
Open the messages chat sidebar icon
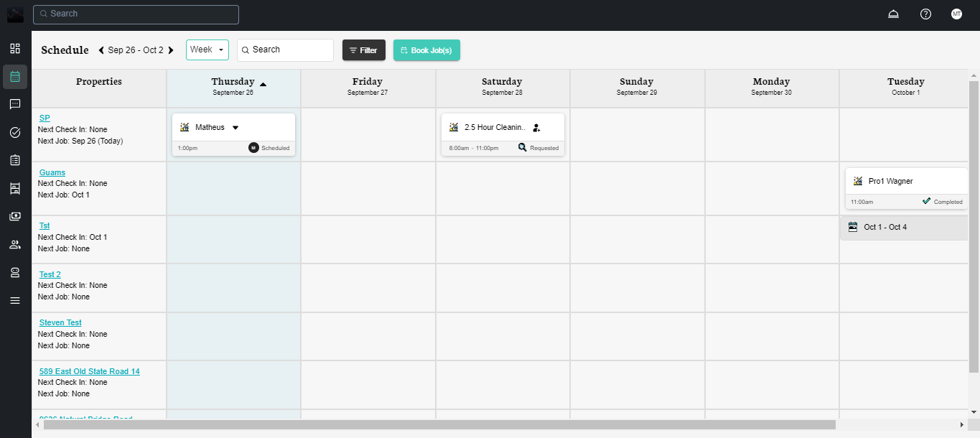(15, 104)
